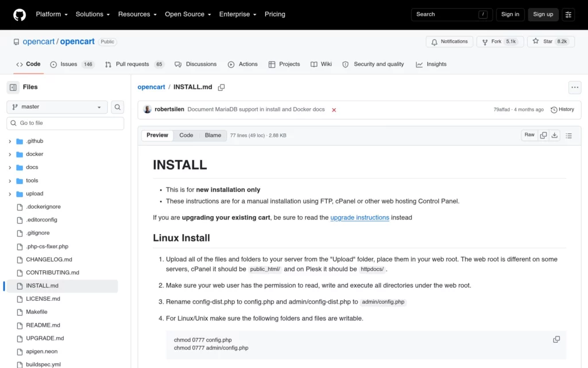Open the master branch dropdown

(x=57, y=107)
